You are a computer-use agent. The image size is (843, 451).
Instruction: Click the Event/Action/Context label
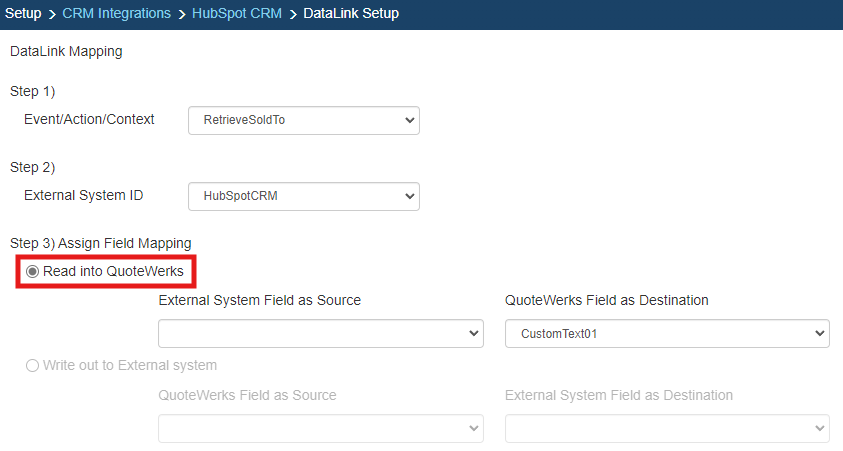click(89, 119)
